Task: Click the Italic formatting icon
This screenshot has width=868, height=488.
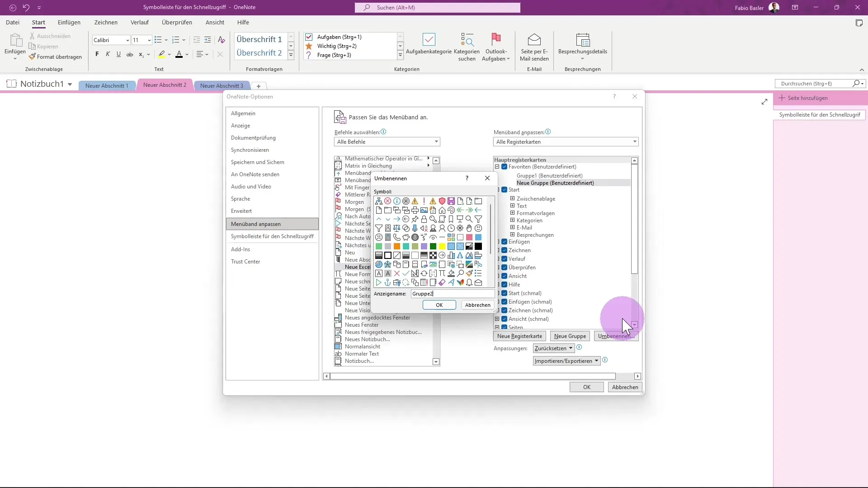Action: point(107,54)
